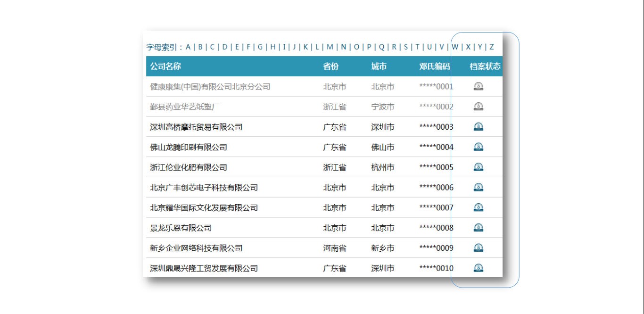Choose index letter Y
This screenshot has height=314, width=644.
[x=480, y=47]
